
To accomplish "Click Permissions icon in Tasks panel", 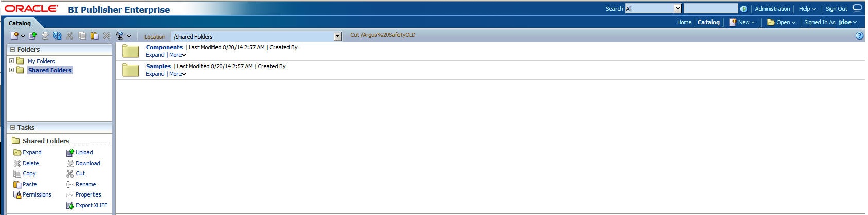I will [17, 194].
